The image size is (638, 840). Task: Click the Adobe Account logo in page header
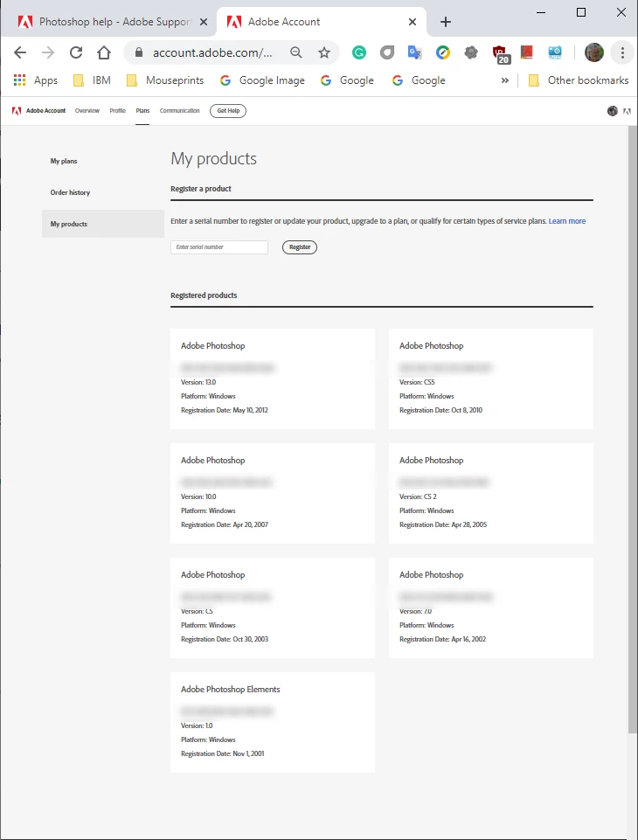38,111
